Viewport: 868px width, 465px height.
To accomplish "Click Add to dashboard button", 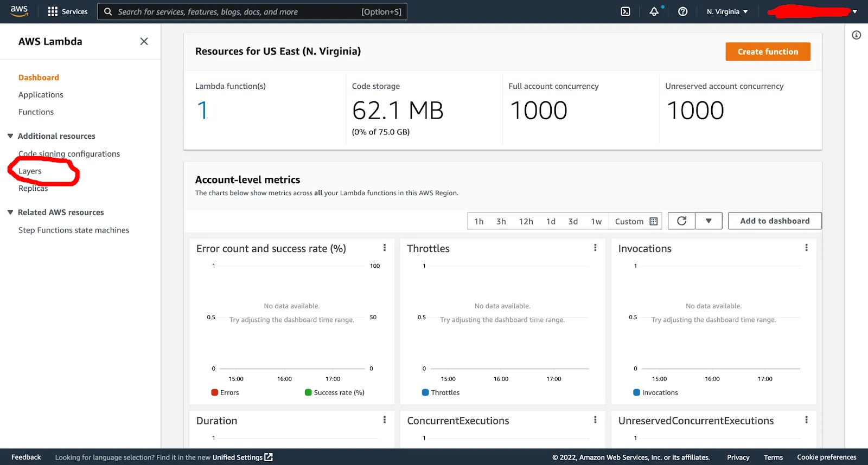I will pyautogui.click(x=775, y=221).
